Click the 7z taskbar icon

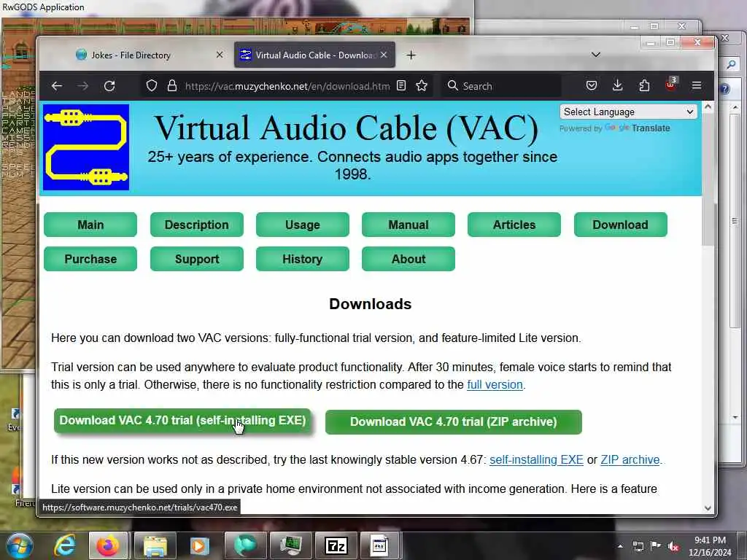pos(336,545)
